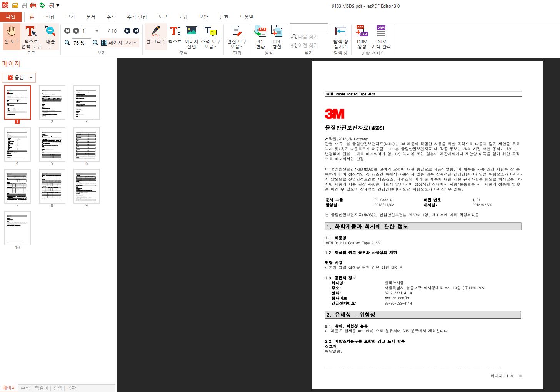The height and width of the screenshot is (392, 560).
Task: Select page 1 thumbnail
Action: point(17,102)
